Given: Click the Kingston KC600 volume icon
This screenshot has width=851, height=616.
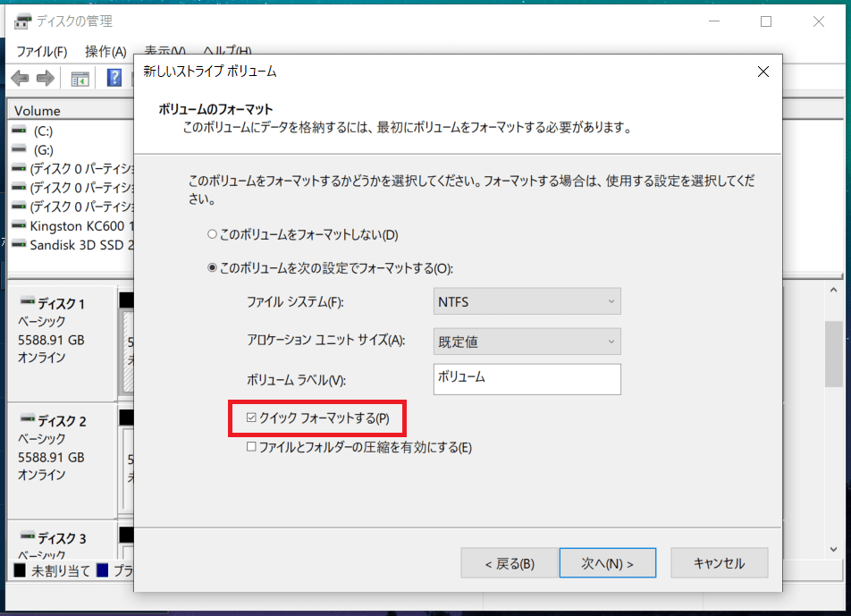Looking at the screenshot, I should point(19,225).
